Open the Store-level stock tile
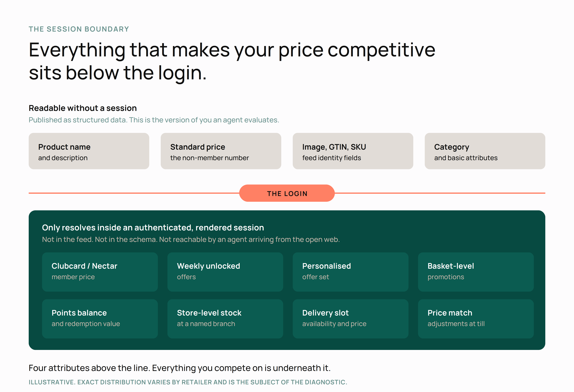Screen dimensions: 574x392 click(x=225, y=319)
